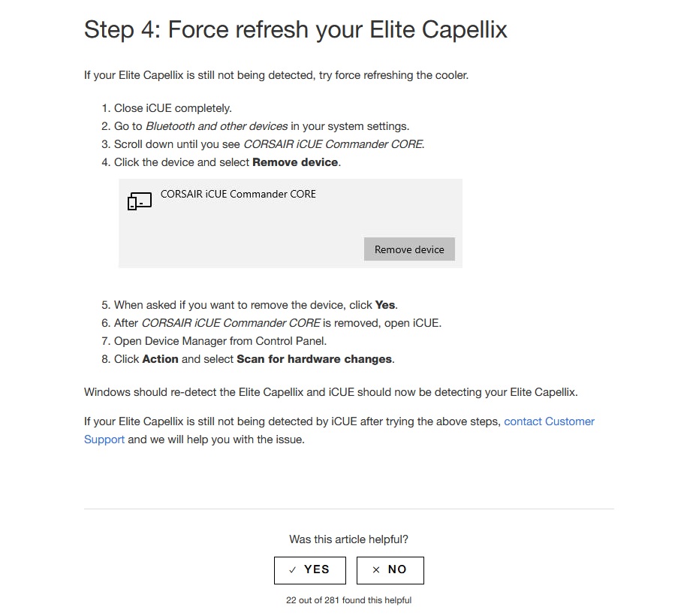The width and height of the screenshot is (678, 616).
Task: Click bold 'Scan for hardware changes' text
Action: coord(315,359)
